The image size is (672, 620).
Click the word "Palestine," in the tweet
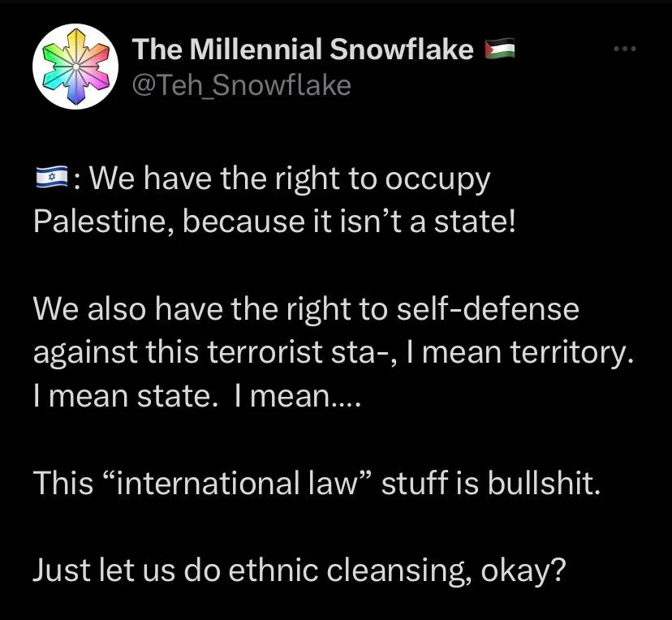(100, 222)
